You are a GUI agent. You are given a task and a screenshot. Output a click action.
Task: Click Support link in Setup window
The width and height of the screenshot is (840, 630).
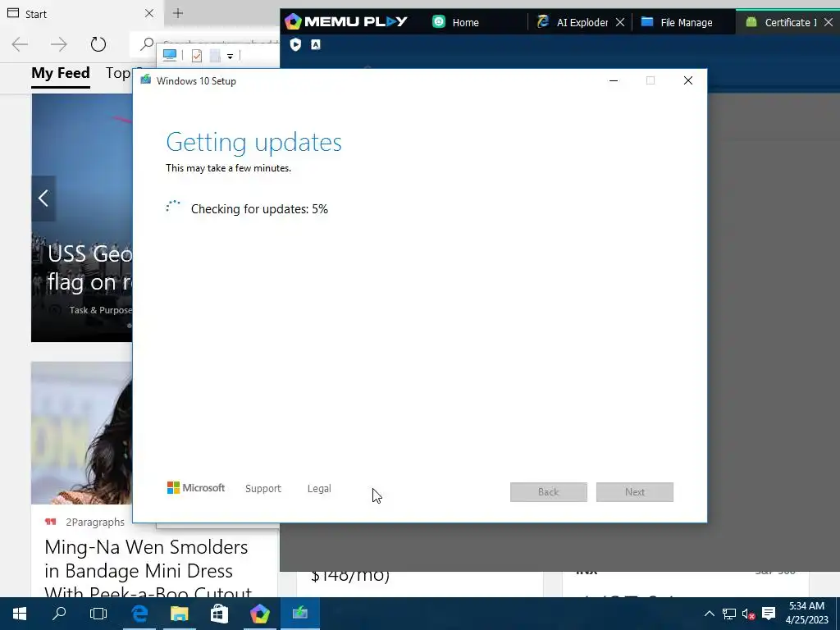tap(263, 489)
